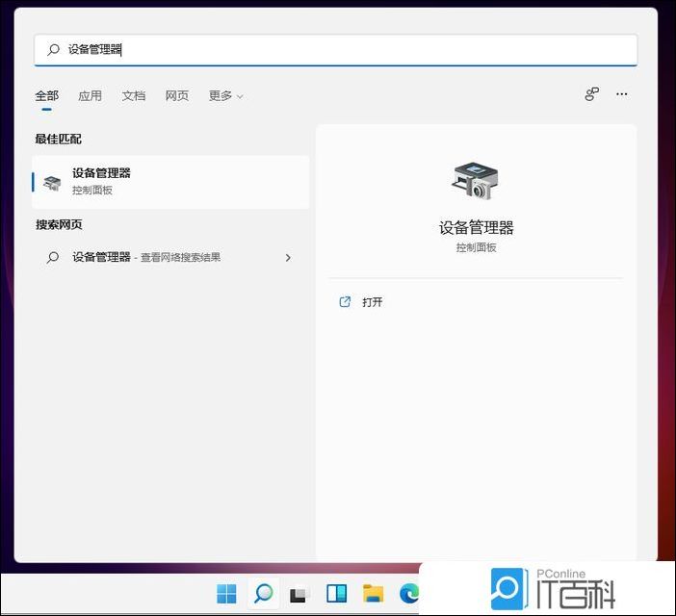Expand web result arrow for 设备管理器
The image size is (676, 616).
(x=288, y=258)
